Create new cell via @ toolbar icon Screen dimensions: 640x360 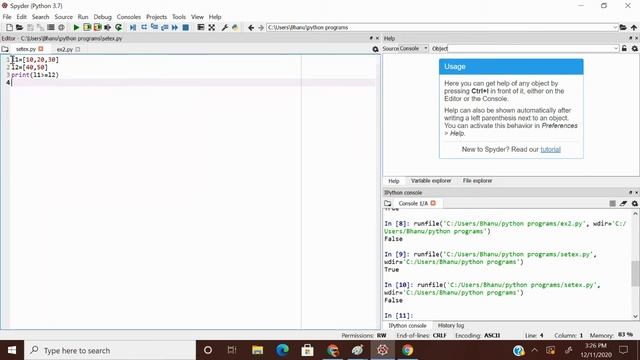[61, 27]
